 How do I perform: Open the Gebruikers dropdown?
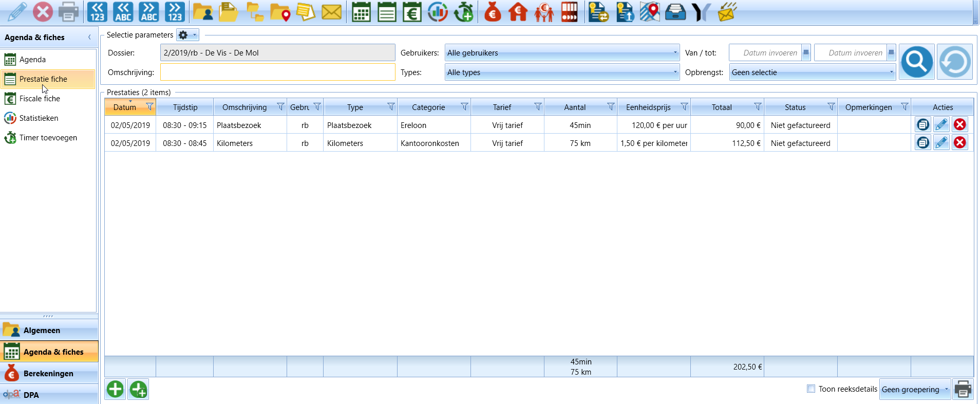click(x=562, y=52)
